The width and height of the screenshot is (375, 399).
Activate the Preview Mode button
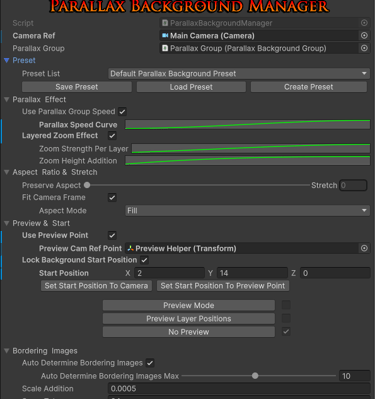pos(189,305)
